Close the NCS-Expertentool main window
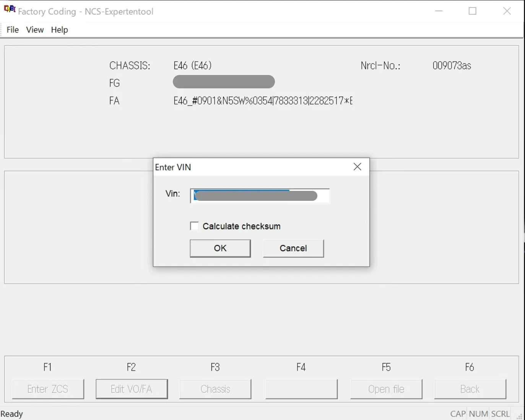The height and width of the screenshot is (420, 525). 507,11
